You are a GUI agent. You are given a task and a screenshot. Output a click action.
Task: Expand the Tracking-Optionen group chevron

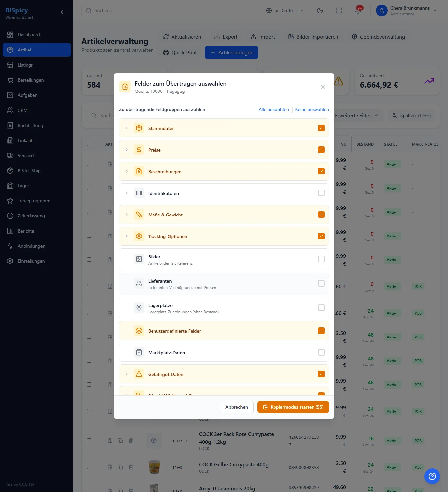[x=127, y=236]
